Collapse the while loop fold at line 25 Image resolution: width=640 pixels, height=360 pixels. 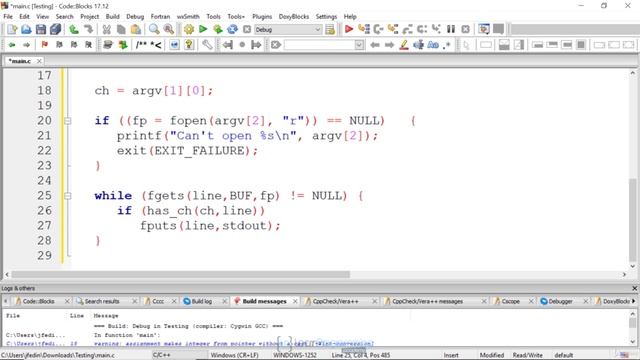click(x=68, y=196)
